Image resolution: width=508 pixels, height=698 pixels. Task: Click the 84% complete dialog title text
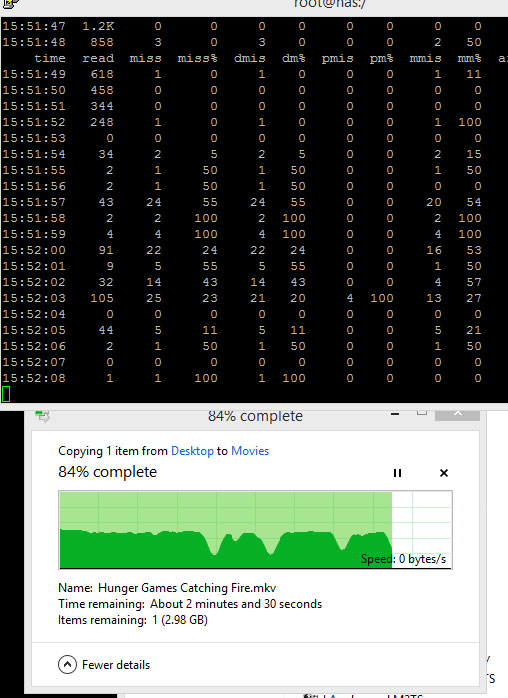(x=255, y=416)
